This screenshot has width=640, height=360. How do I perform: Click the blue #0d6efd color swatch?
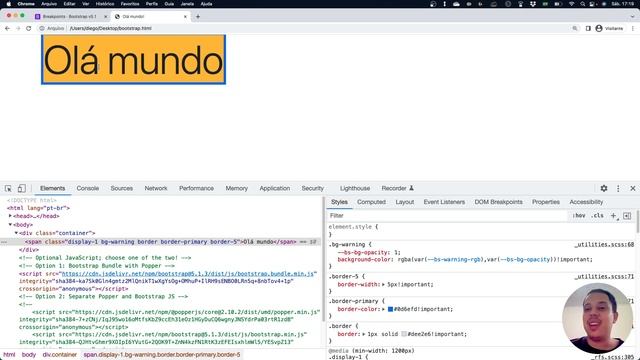[x=390, y=309]
